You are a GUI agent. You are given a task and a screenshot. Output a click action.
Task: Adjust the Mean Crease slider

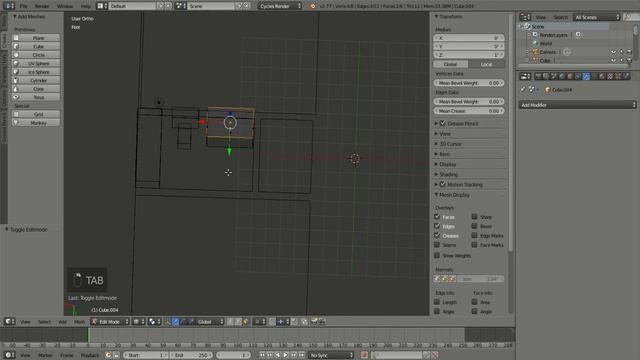[469, 111]
